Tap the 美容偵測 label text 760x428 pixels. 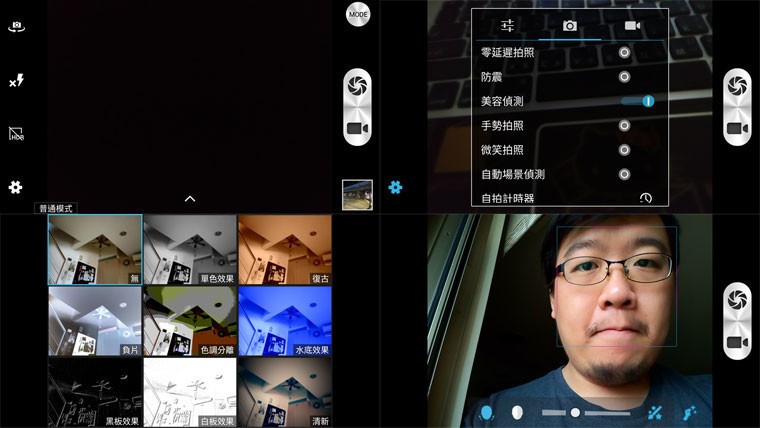pyautogui.click(x=502, y=101)
